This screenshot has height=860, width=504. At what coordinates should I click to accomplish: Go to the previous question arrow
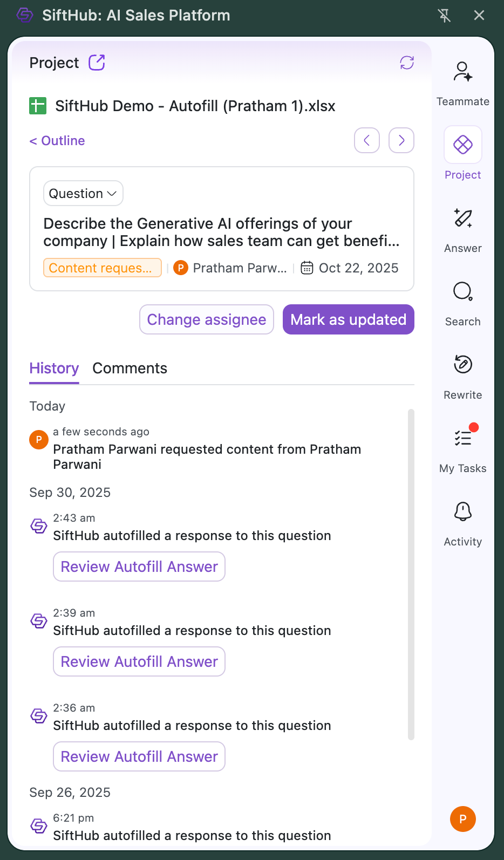367,140
